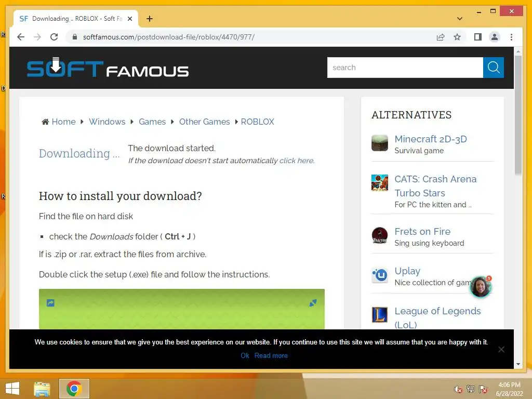
Task: Click the address bar URL
Action: (169, 37)
